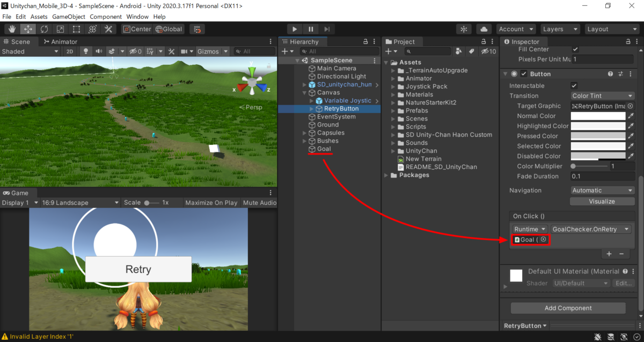644x342 pixels.
Task: Open the Cloud services button
Action: (x=484, y=29)
